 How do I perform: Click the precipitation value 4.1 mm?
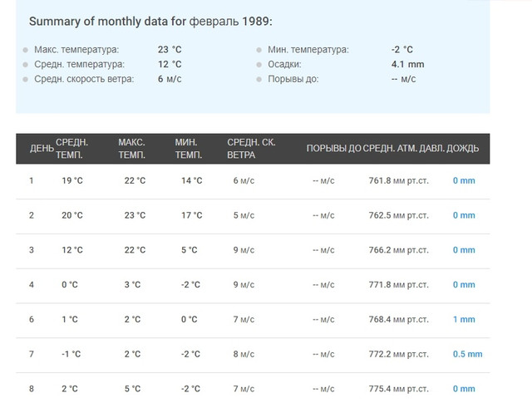(408, 64)
